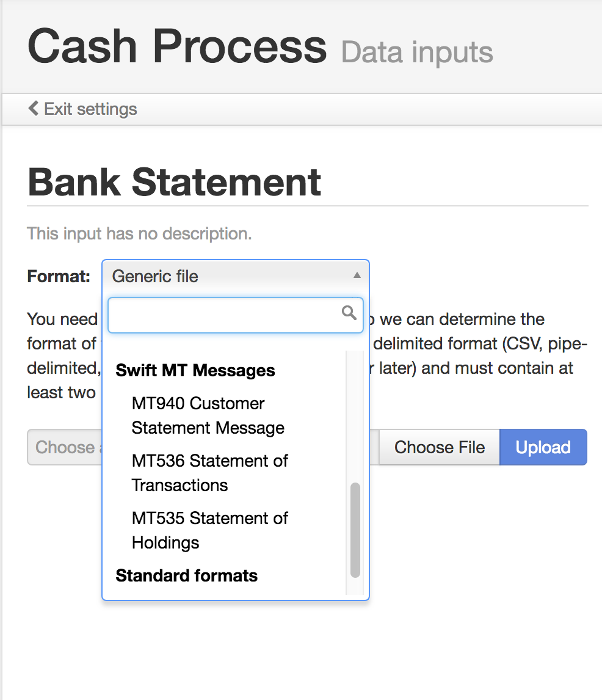Click the Bank Statement page heading
This screenshot has width=602, height=700.
coord(174,181)
